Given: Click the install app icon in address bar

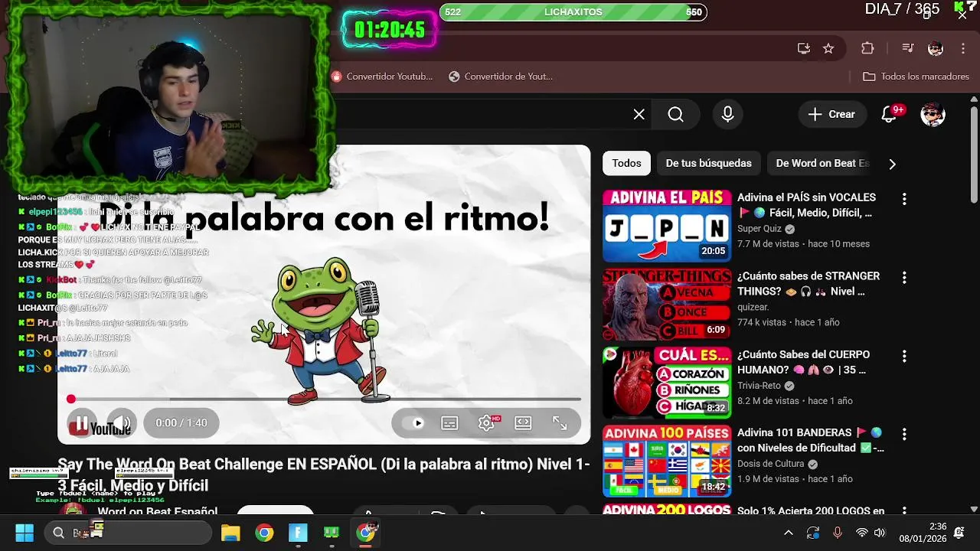Looking at the screenshot, I should click(x=803, y=48).
